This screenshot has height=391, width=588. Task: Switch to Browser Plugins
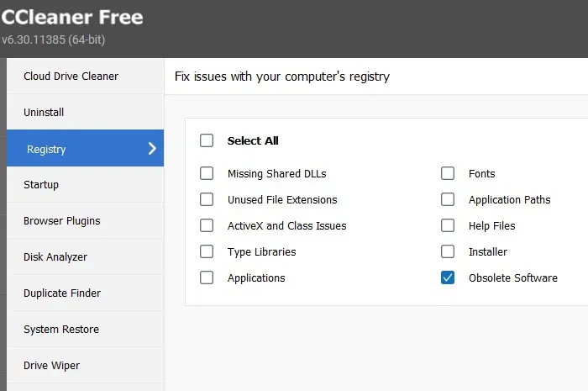(85, 220)
